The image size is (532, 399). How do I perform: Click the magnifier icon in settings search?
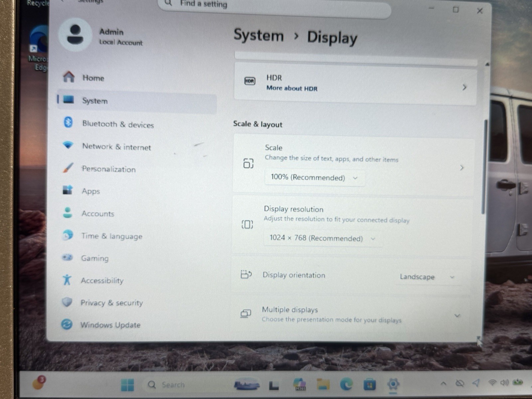[168, 3]
